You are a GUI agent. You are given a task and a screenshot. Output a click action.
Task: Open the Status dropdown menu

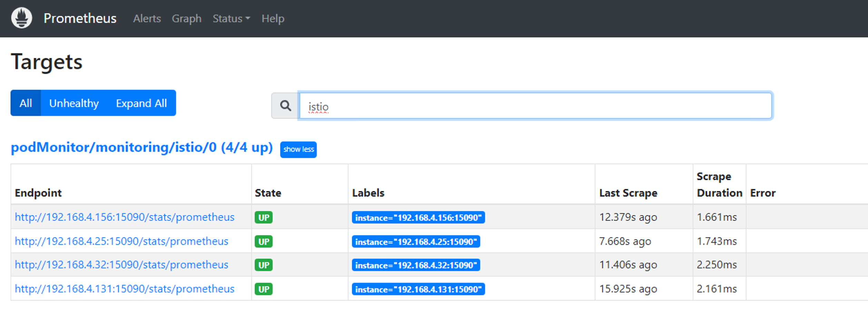[231, 19]
